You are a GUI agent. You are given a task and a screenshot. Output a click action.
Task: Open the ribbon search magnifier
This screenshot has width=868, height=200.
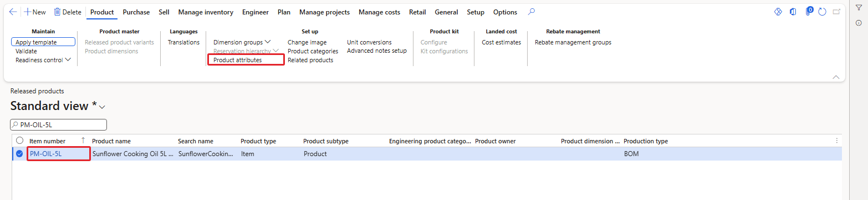click(x=532, y=12)
